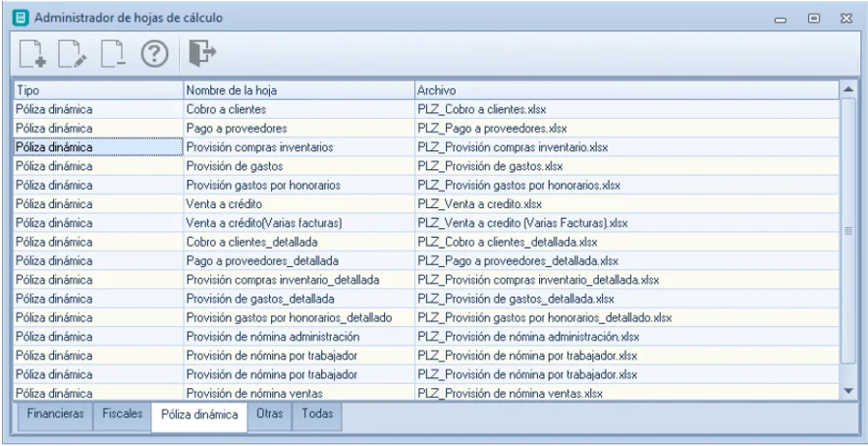
Task: Click file PLZ_Cobro a clientes.xlsx
Action: click(x=481, y=110)
